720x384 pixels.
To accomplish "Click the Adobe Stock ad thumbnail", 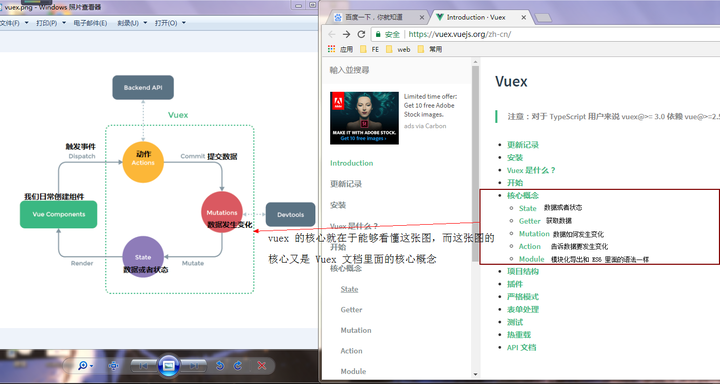I will click(x=364, y=118).
